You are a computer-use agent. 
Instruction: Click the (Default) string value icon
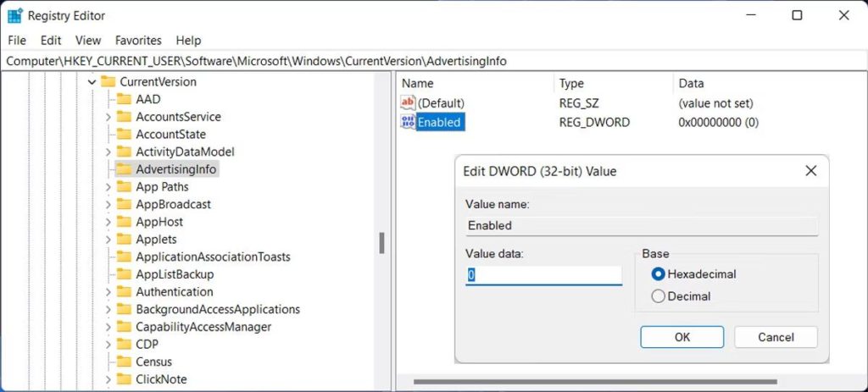409,102
